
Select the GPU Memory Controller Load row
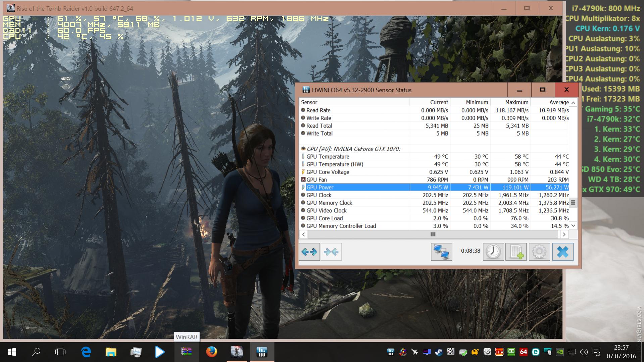pos(434,226)
